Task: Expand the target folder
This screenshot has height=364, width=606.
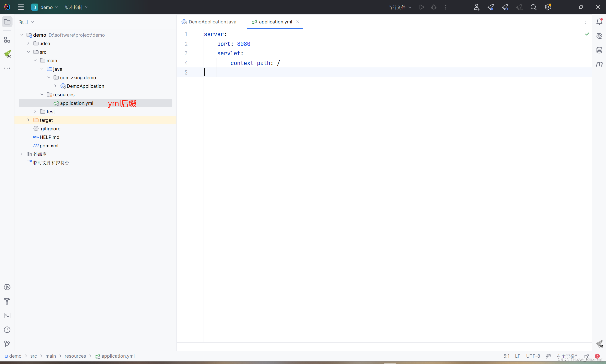Action: click(x=28, y=120)
